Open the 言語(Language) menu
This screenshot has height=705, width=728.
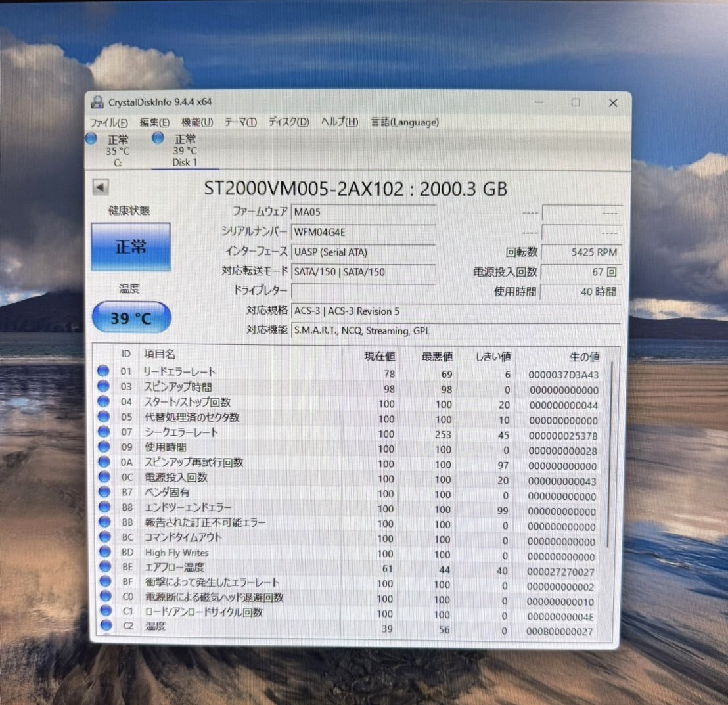(405, 122)
